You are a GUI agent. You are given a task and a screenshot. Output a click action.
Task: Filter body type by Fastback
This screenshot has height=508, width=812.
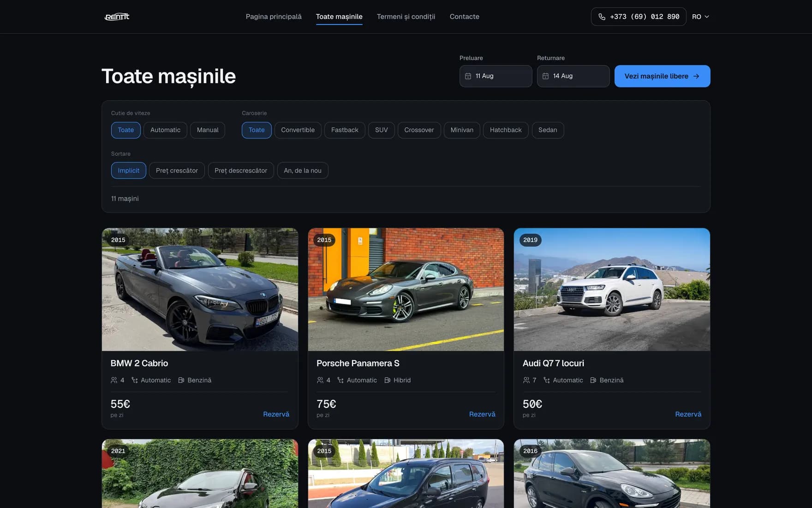[345, 130]
